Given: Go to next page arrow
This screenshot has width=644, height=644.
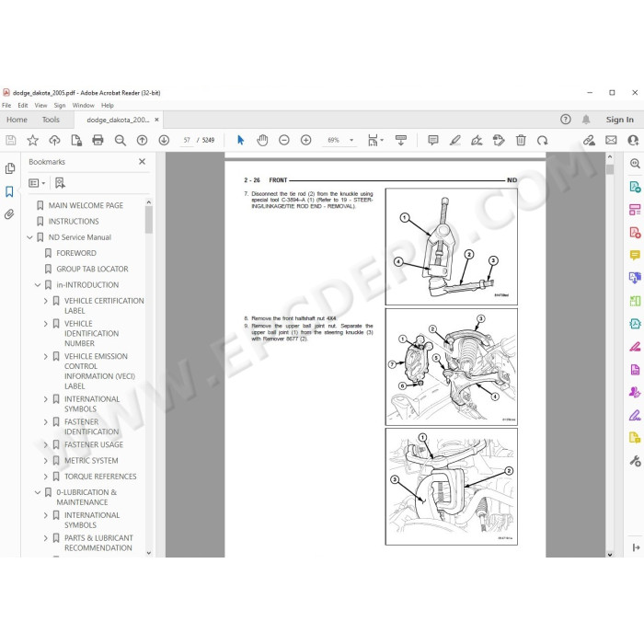Looking at the screenshot, I should pos(164,141).
